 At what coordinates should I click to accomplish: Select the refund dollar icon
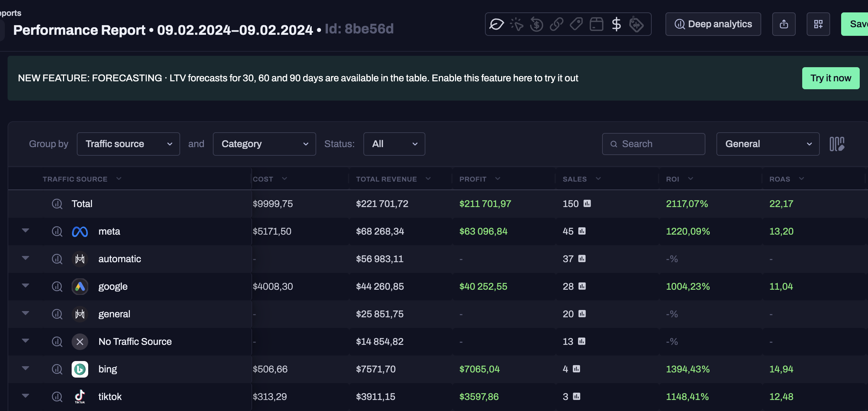tap(537, 24)
